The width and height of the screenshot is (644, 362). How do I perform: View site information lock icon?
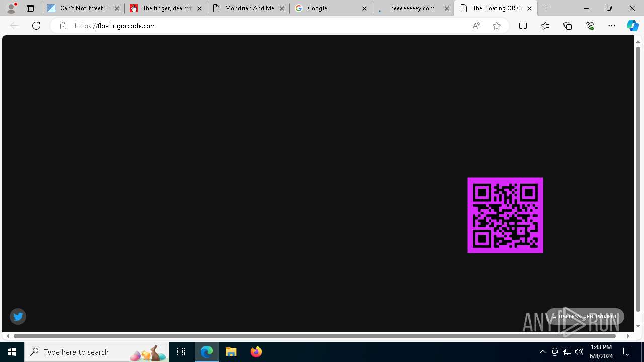pos(63,26)
